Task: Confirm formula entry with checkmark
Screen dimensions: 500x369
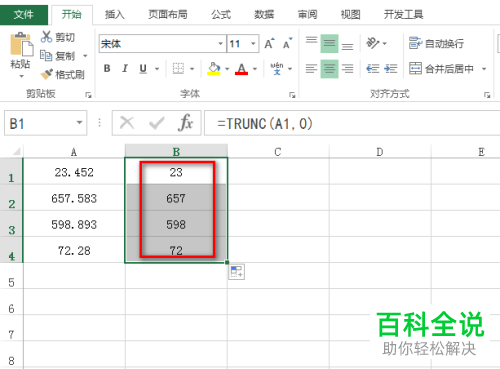Action: 156,123
